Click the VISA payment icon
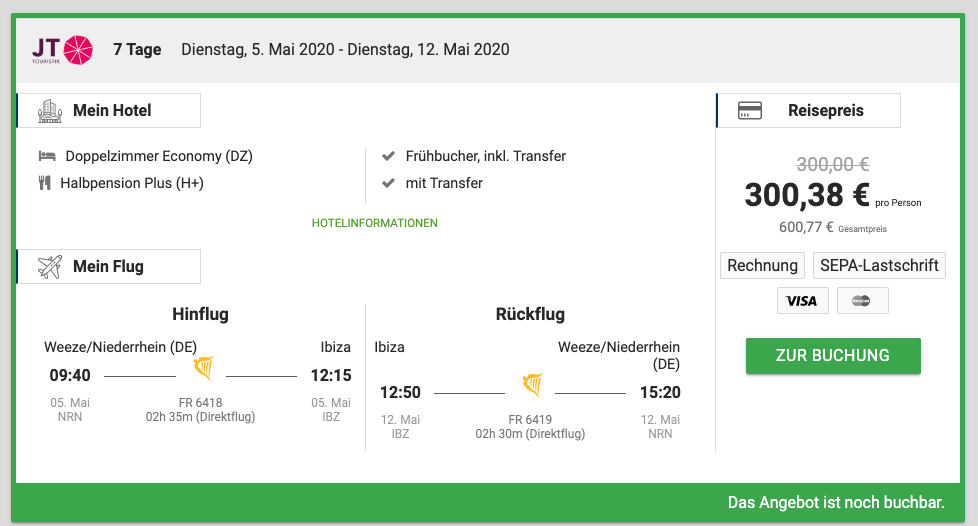 point(802,300)
